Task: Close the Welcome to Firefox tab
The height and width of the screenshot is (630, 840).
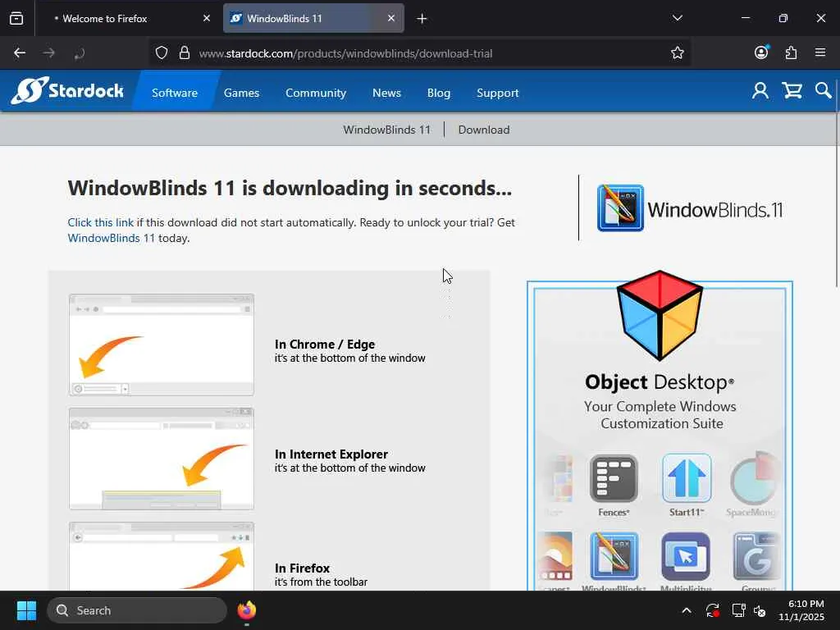Action: point(207,18)
